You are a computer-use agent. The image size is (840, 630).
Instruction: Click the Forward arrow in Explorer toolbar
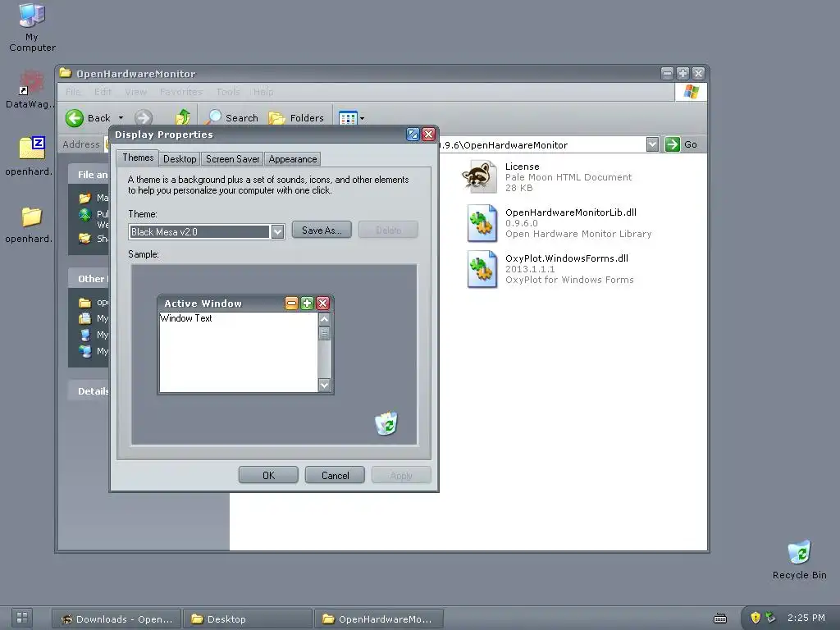tap(143, 118)
